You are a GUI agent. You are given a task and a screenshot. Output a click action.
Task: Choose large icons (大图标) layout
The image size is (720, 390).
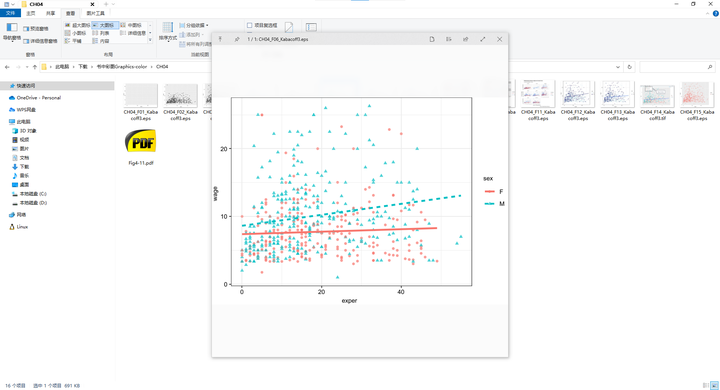click(x=105, y=25)
